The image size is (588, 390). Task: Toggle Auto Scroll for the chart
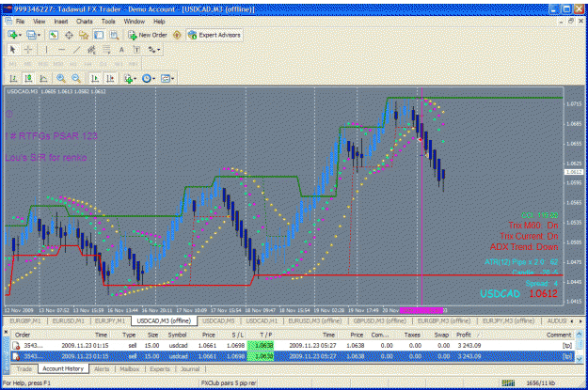click(95, 78)
